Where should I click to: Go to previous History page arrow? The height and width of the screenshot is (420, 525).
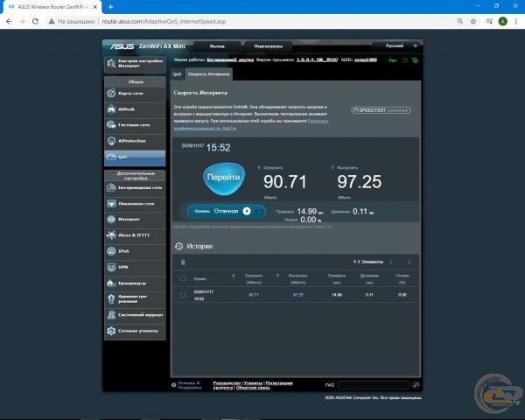[391, 262]
